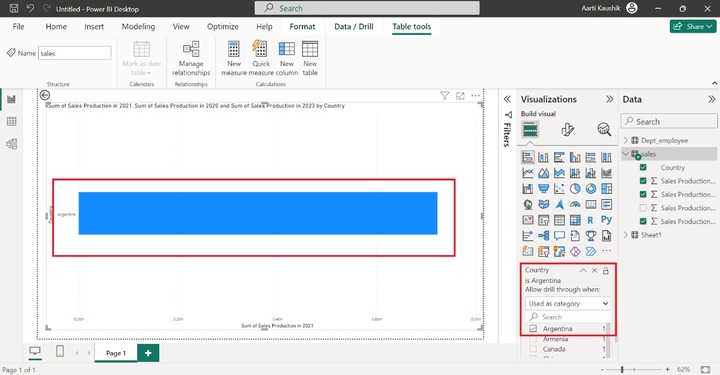Click the back arrow above chart
This screenshot has height=375, width=720.
[x=45, y=95]
